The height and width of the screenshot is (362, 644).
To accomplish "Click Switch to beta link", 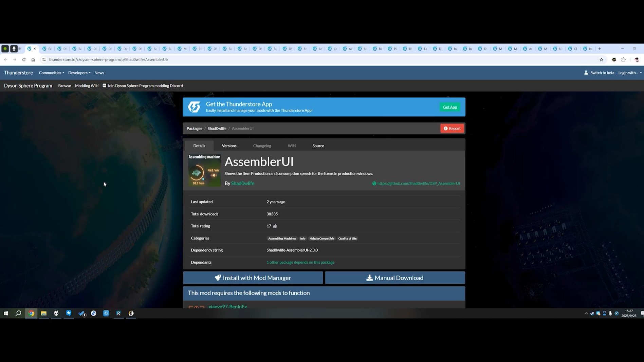I will pos(599,73).
